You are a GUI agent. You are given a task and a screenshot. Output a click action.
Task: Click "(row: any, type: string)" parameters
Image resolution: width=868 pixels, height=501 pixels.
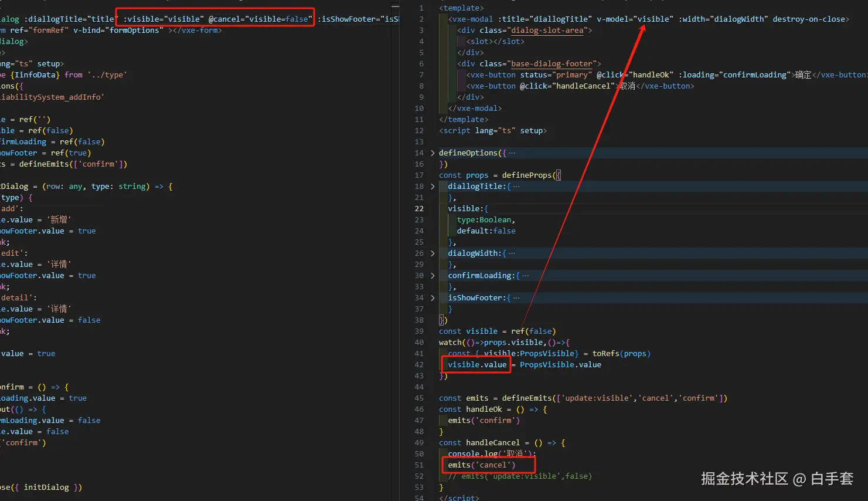pos(96,187)
